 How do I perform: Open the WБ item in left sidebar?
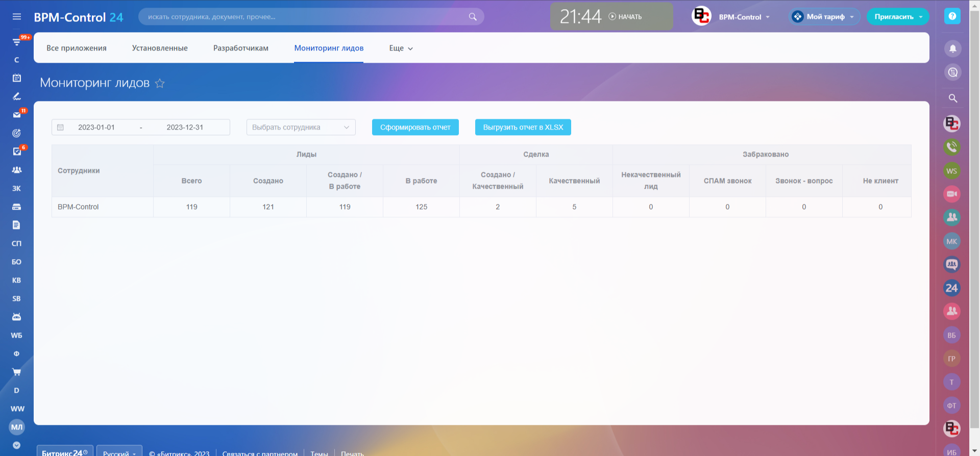click(x=17, y=335)
